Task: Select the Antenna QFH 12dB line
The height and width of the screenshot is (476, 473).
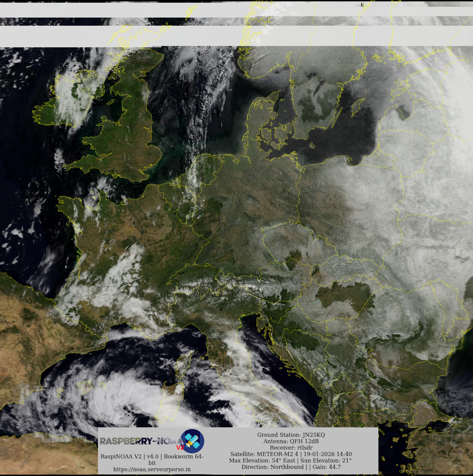Action: point(291,441)
